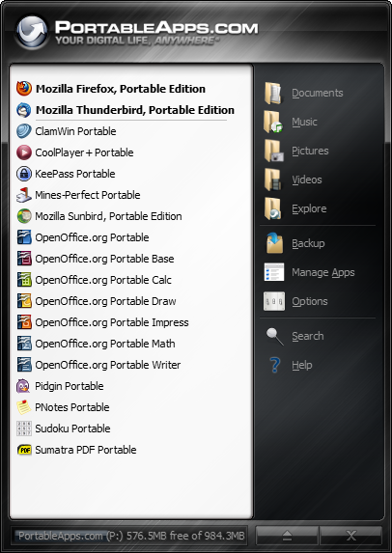Click the Options switches icon
This screenshot has width=392, height=553.
coord(274,301)
